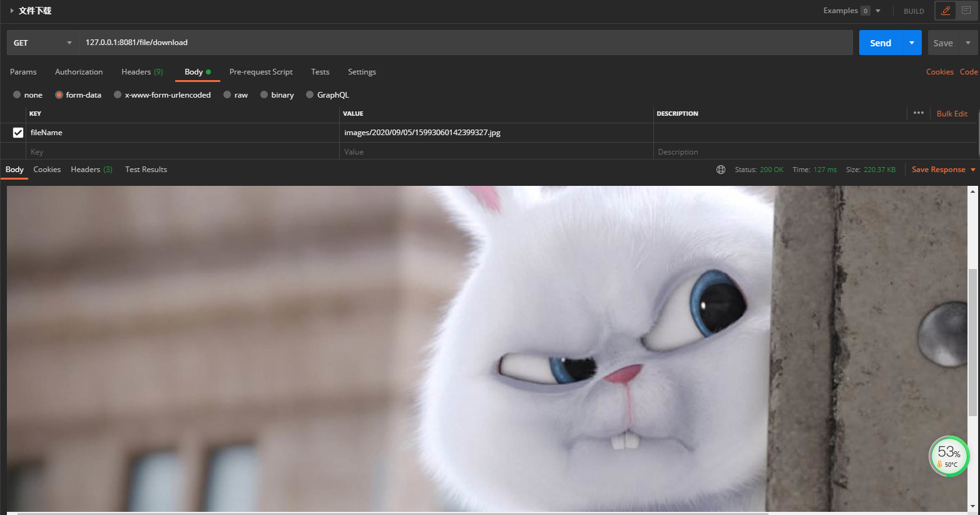The image size is (980, 515).
Task: Click the Bulk Edit link
Action: pos(952,113)
